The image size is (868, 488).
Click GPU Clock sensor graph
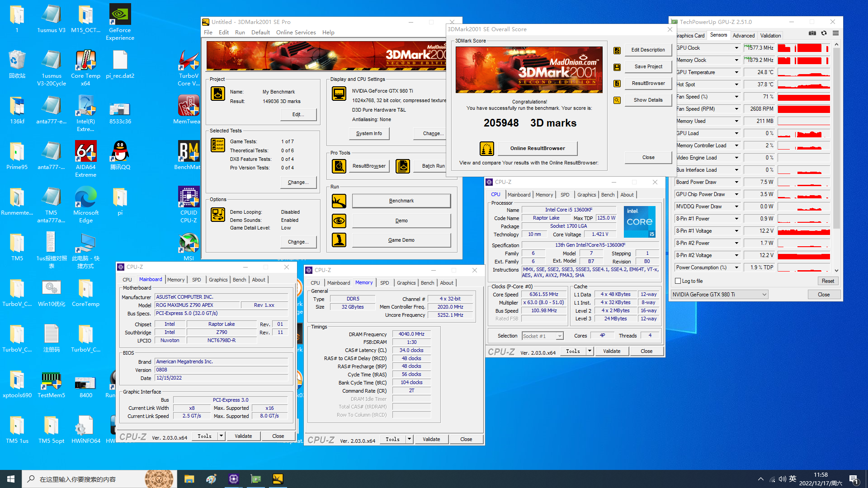pyautogui.click(x=803, y=48)
